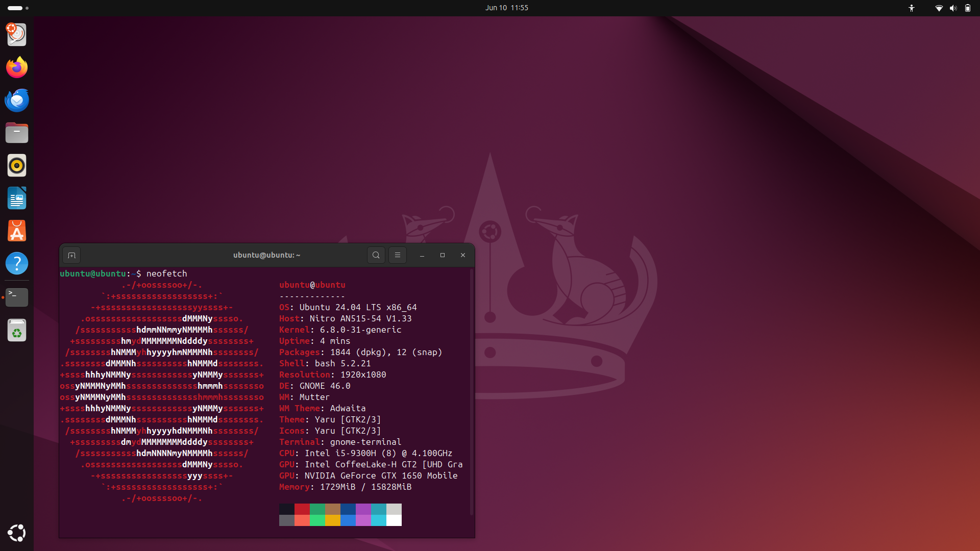The height and width of the screenshot is (551, 980).
Task: Minimize the terminal window
Action: (x=422, y=255)
